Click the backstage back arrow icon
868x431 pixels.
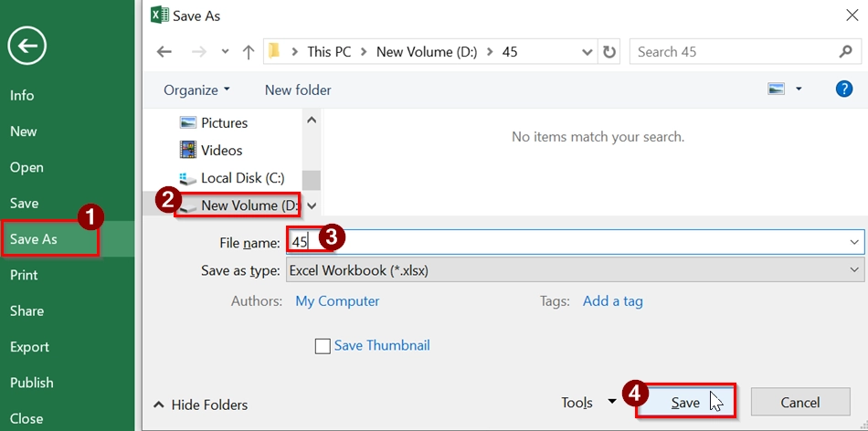[26, 46]
